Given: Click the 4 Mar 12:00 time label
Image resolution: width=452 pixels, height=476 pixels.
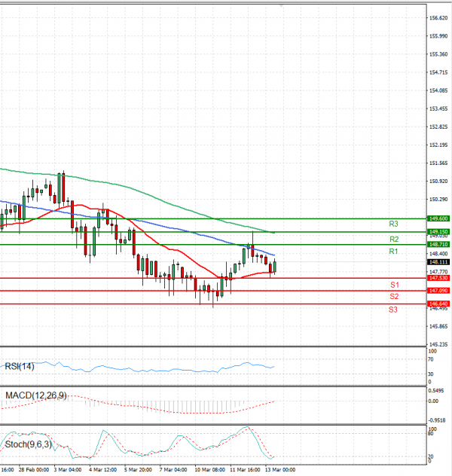Looking at the screenshot, I should [102, 470].
